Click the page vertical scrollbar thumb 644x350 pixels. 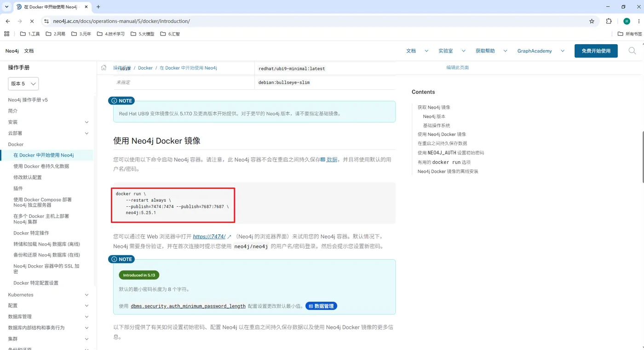pyautogui.click(x=642, y=157)
